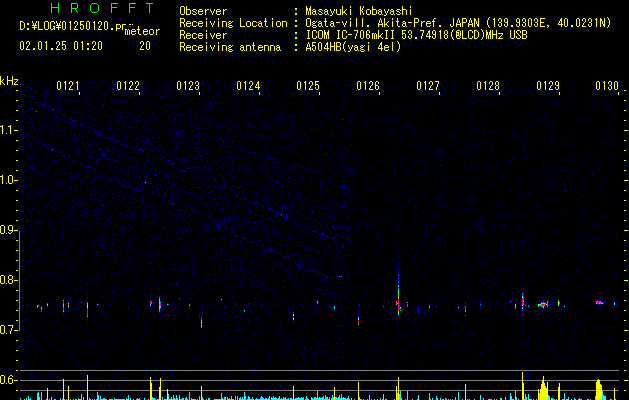Click the echo blob just before 0130
Screen dimensions: 629x400
[600, 303]
